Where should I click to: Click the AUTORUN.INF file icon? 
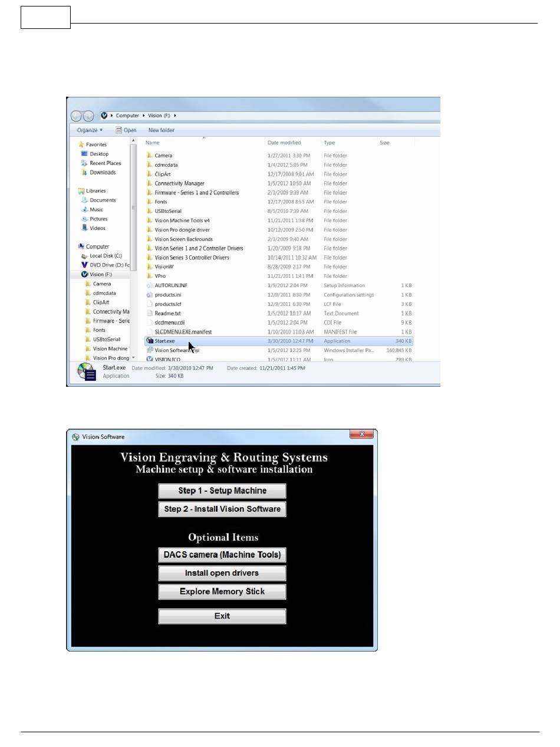(150, 285)
